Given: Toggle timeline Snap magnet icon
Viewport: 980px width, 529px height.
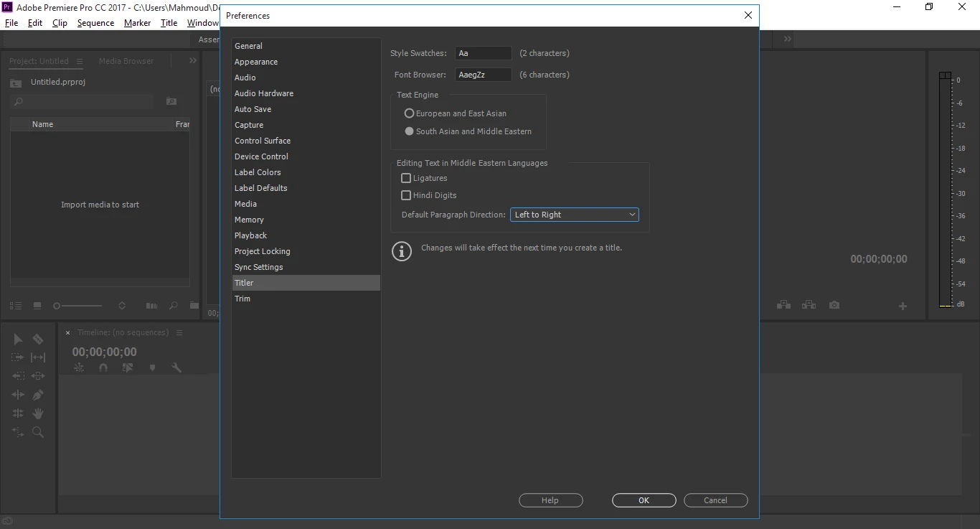Looking at the screenshot, I should click(103, 368).
